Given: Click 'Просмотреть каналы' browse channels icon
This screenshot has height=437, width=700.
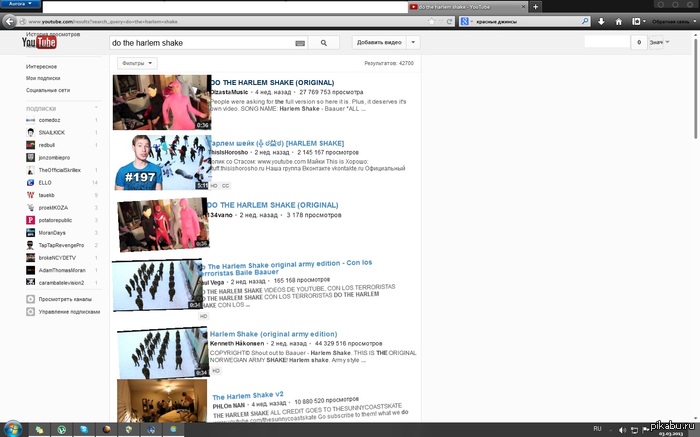Looking at the screenshot, I should [30, 299].
